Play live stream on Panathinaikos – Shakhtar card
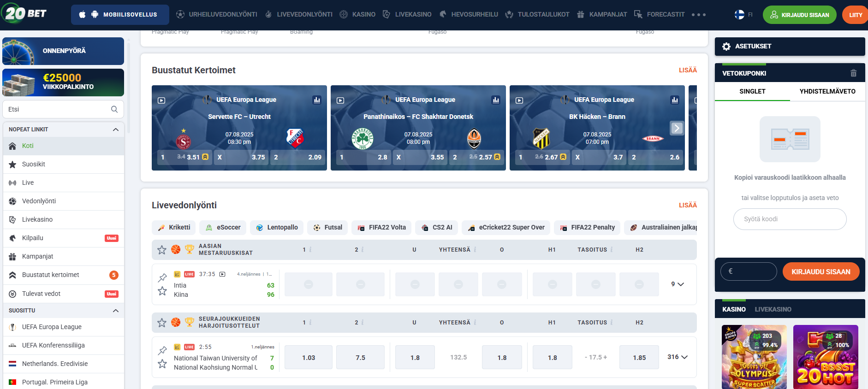 340,100
